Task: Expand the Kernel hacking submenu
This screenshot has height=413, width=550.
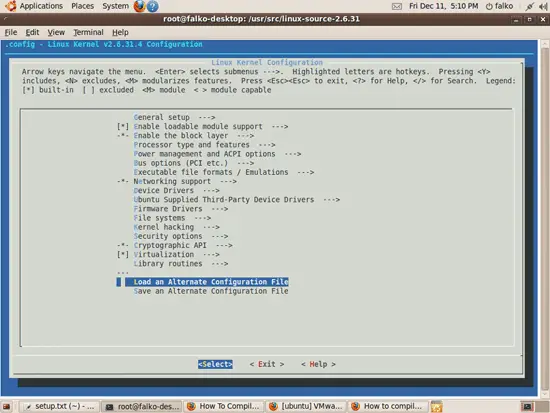Action: point(176,227)
